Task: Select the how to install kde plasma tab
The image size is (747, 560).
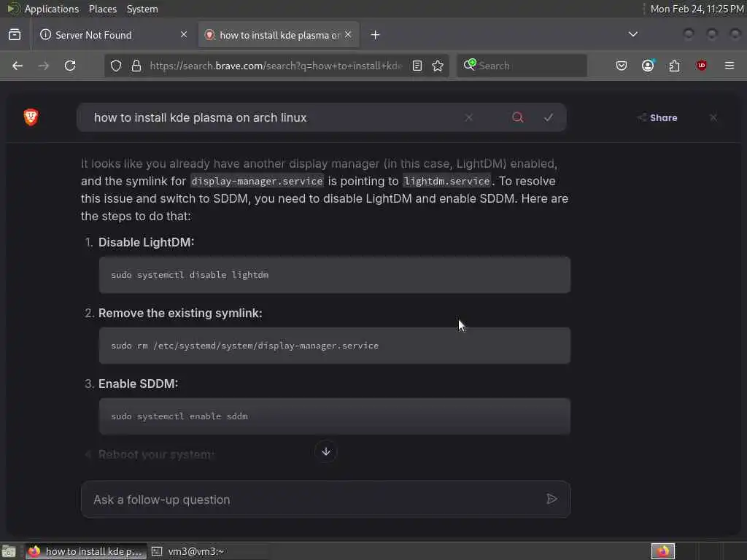Action: (x=279, y=35)
